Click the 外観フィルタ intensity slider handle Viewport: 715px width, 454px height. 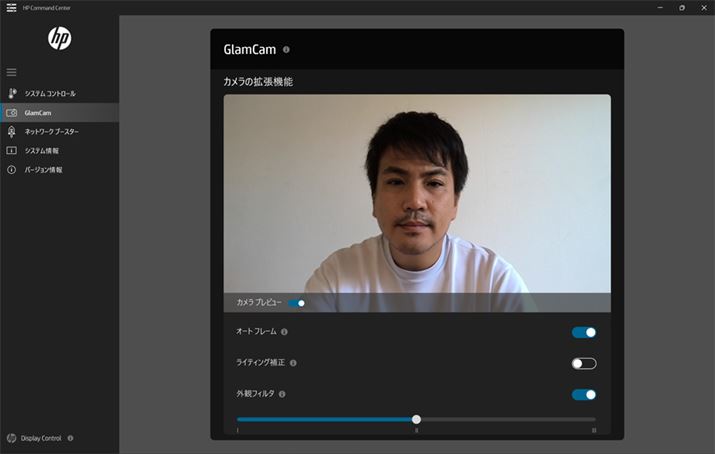click(x=416, y=419)
